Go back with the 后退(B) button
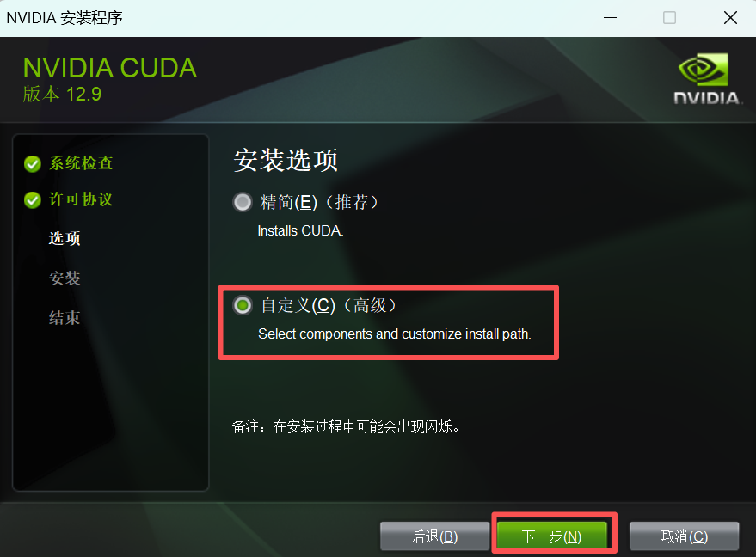 click(434, 536)
